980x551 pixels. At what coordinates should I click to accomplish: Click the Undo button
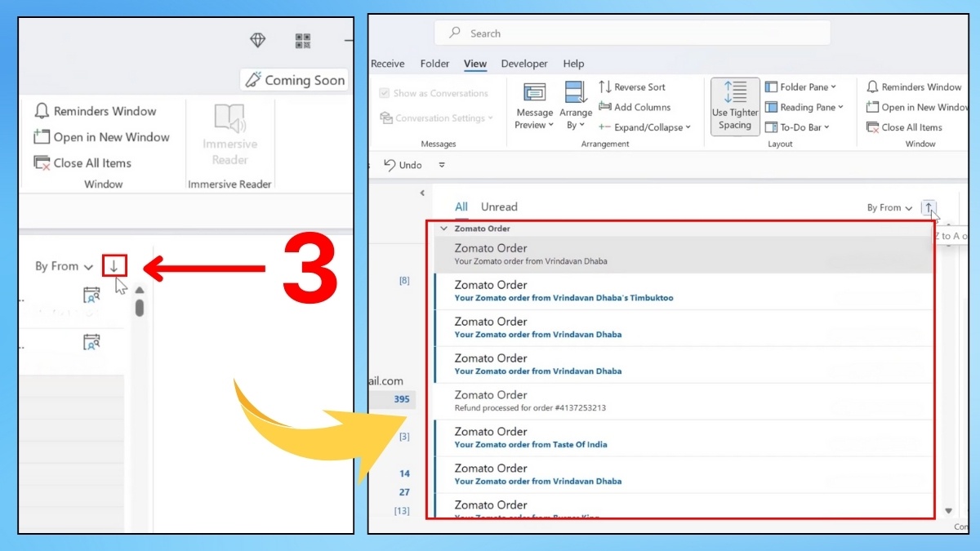click(x=403, y=165)
